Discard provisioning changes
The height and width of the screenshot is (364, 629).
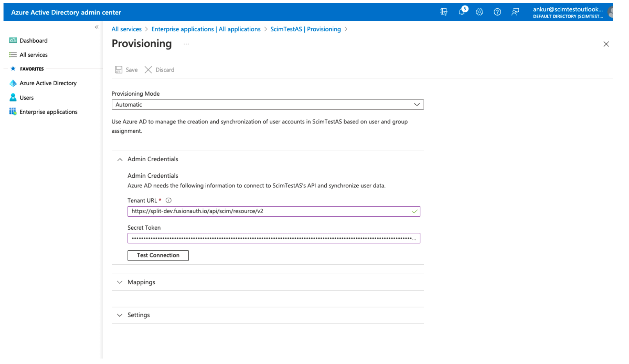pyautogui.click(x=159, y=70)
